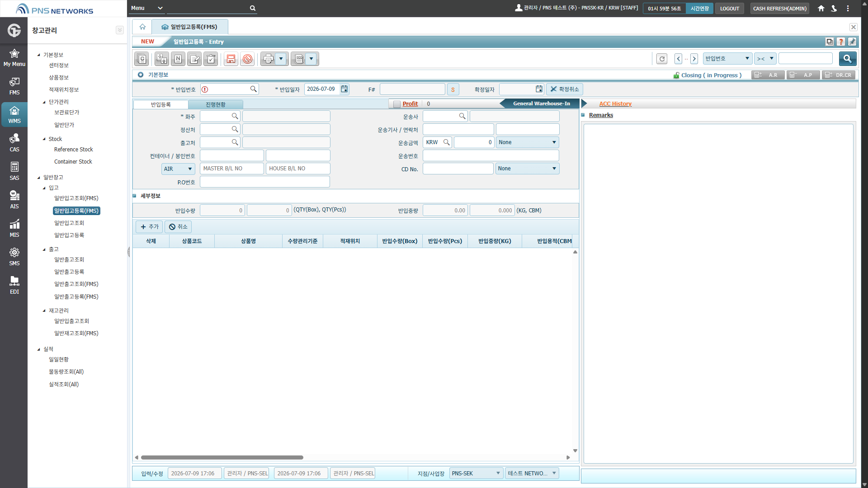
Task: Click the 취소 cancel row button
Action: 178,227
